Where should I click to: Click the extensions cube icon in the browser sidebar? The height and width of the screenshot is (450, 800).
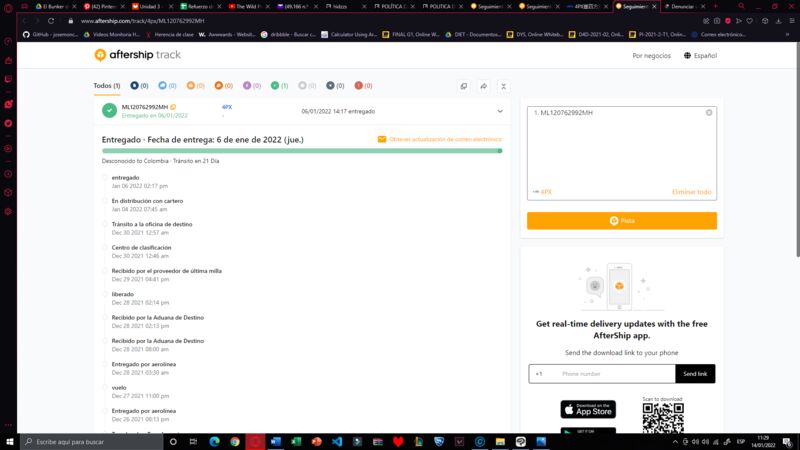pos(8,193)
